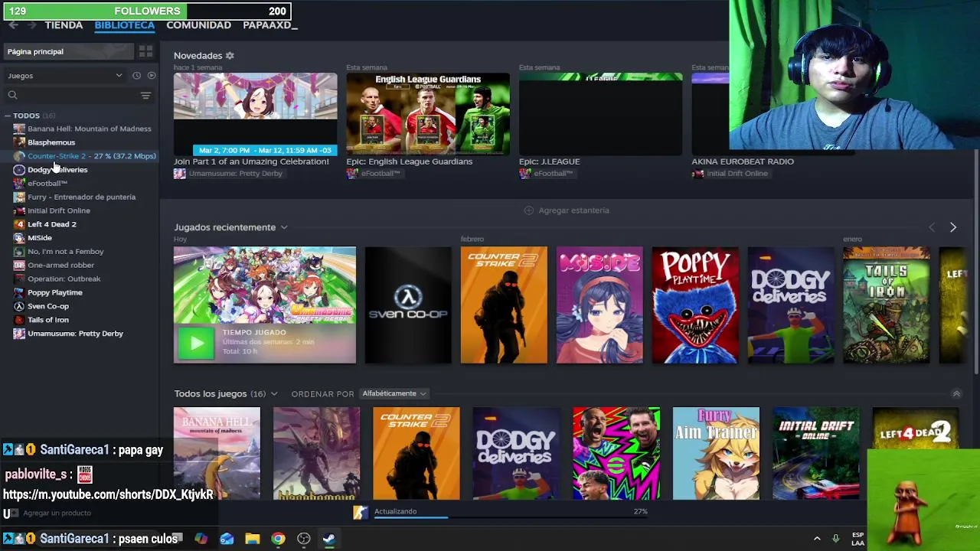
Task: Click the download progress bar
Action: click(x=511, y=518)
